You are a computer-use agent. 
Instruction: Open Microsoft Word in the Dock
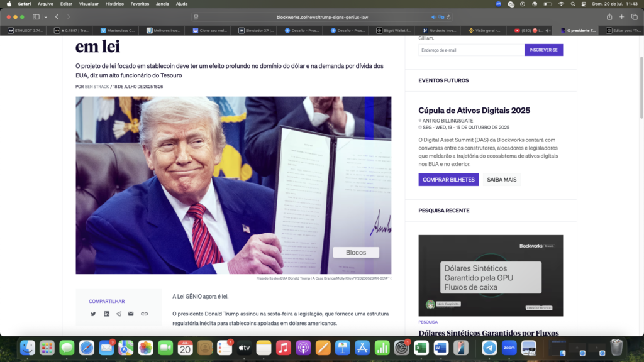[x=441, y=348]
